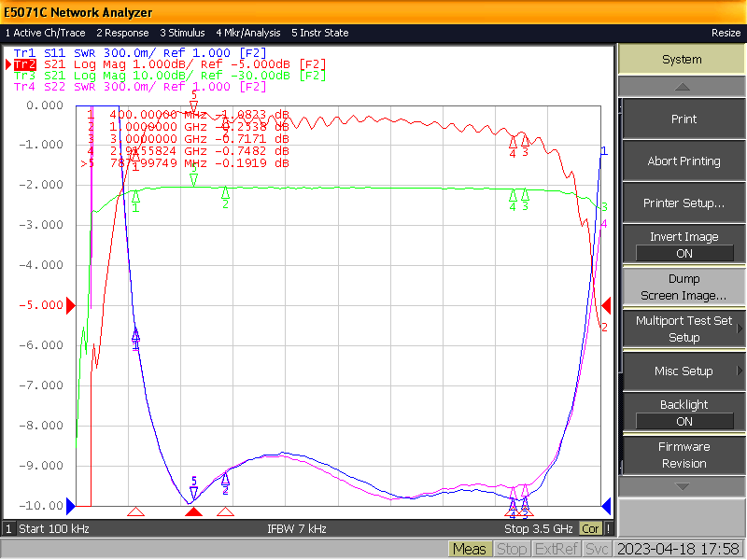The image size is (747, 560).
Task: Click green marker 5 on Tr3 trace
Action: pos(193,175)
